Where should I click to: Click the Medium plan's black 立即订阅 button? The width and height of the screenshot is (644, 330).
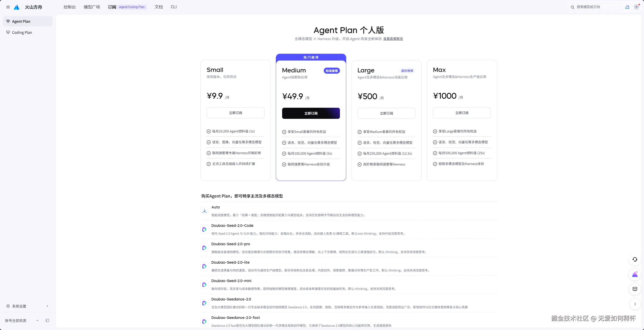point(311,113)
